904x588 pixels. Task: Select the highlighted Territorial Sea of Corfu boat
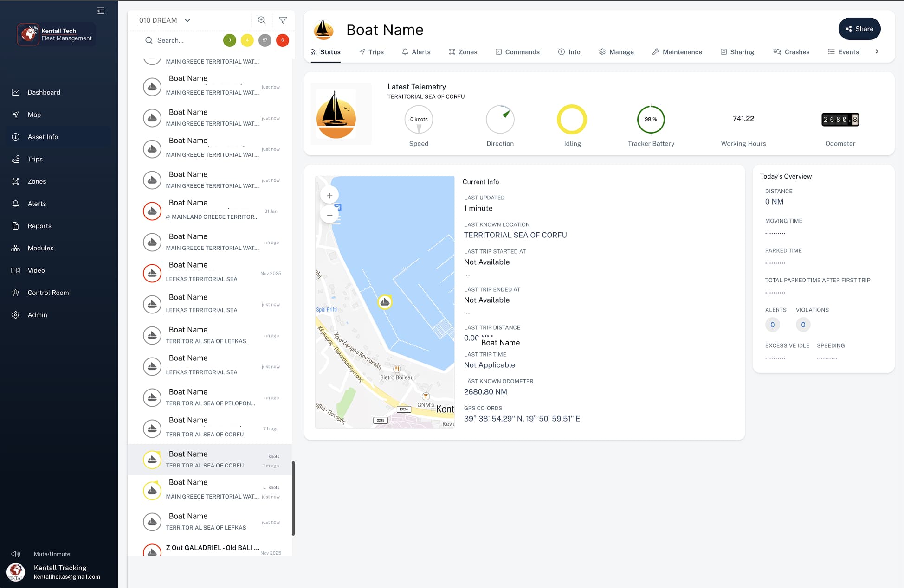[x=210, y=459]
